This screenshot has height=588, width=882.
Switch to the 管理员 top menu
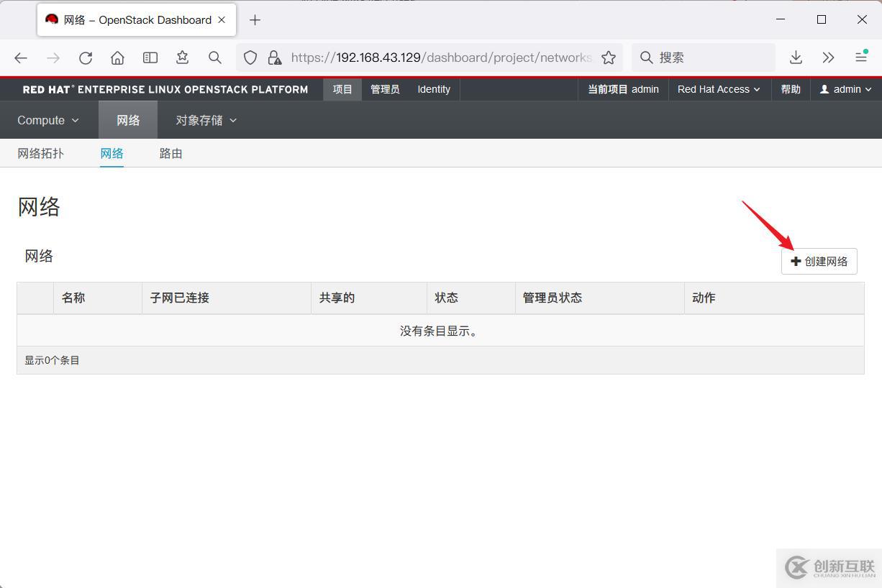(x=385, y=89)
